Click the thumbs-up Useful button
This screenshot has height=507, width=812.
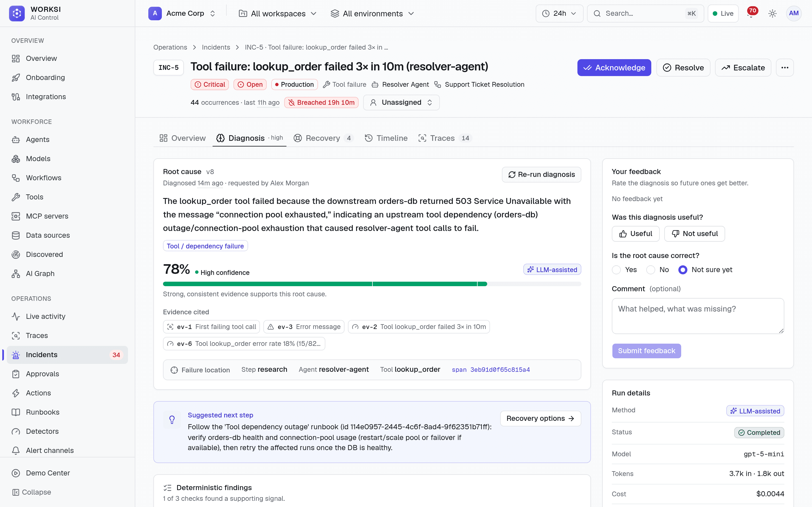[636, 234]
